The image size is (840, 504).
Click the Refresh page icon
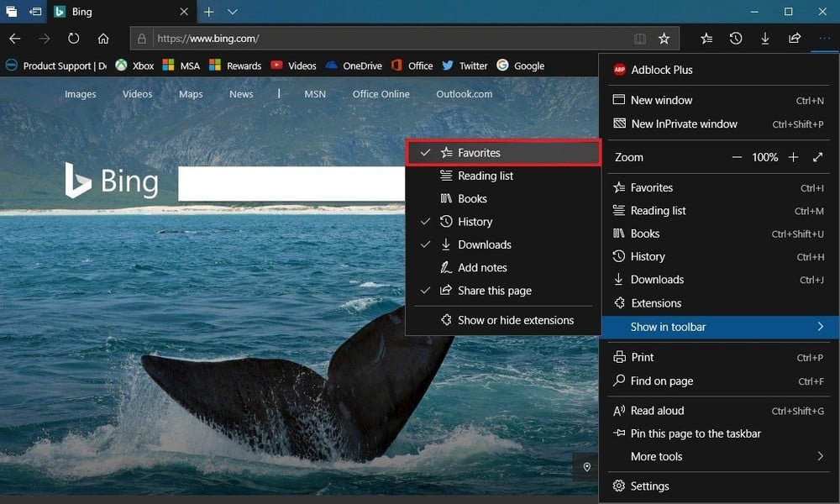(x=74, y=39)
